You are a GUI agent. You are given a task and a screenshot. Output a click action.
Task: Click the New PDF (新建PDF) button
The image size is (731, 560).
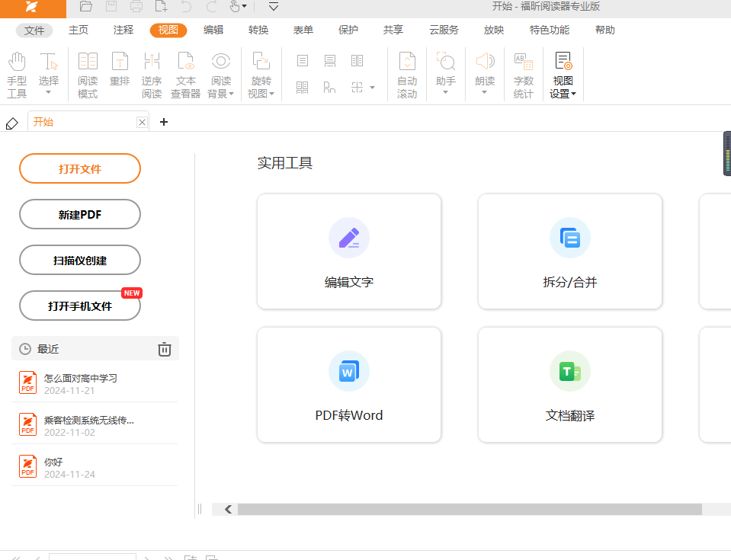[80, 214]
